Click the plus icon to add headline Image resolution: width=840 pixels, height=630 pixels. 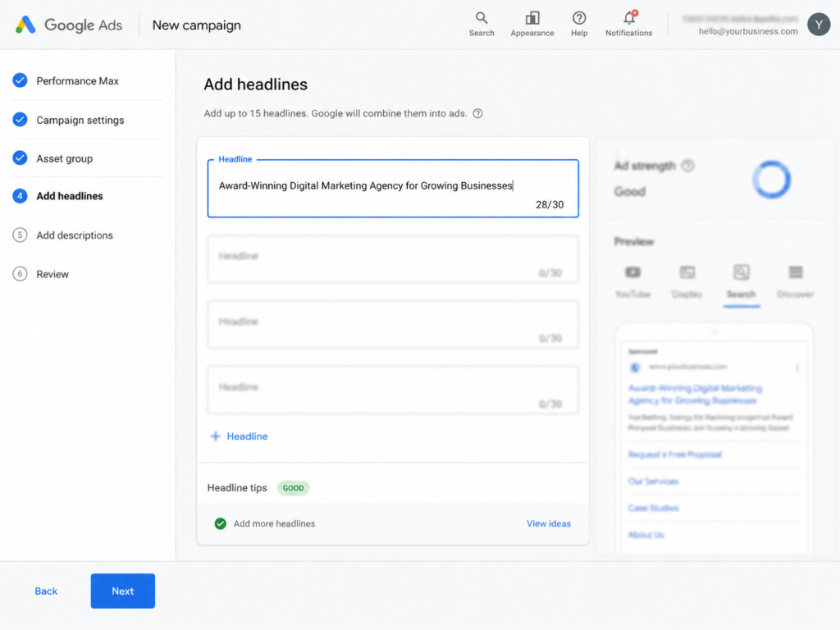click(x=216, y=436)
